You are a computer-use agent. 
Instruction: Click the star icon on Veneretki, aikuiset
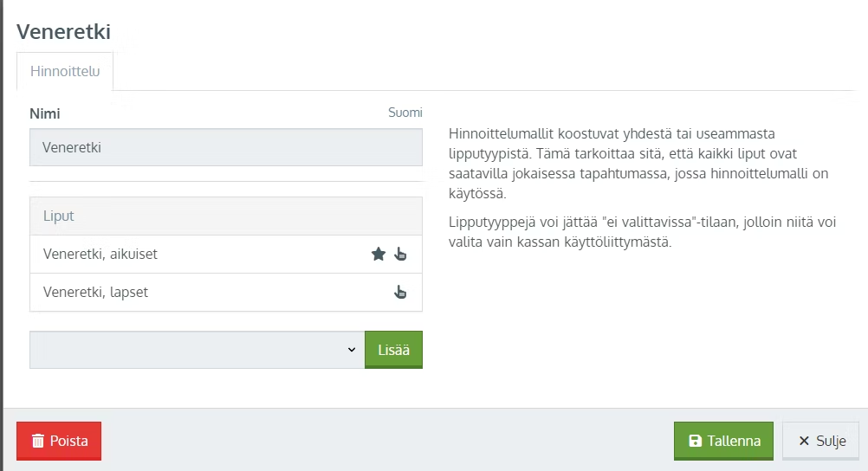[x=379, y=254]
